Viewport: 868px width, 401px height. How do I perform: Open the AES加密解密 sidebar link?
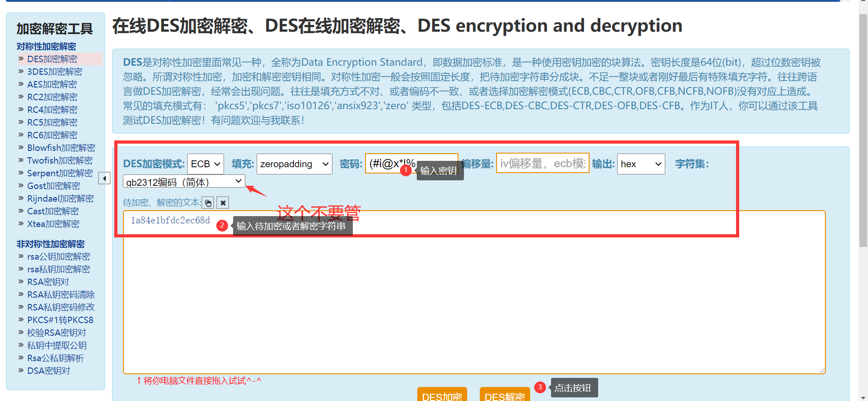click(x=52, y=84)
